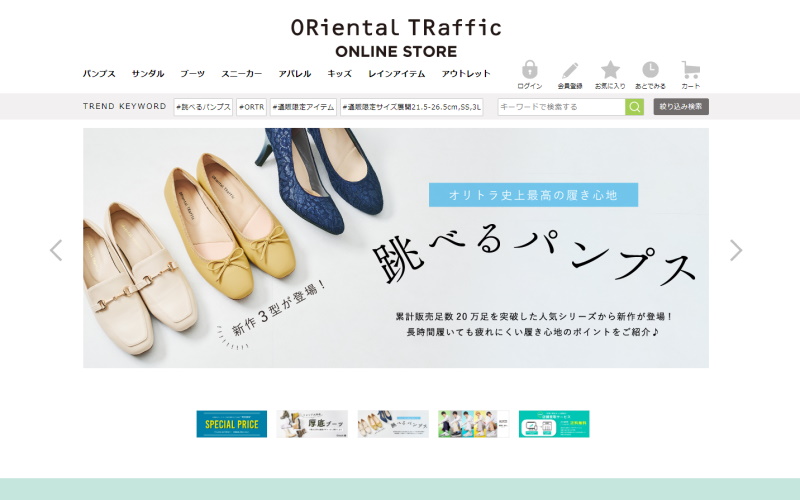800x500 pixels.
Task: Click the login padlock icon
Action: point(530,71)
